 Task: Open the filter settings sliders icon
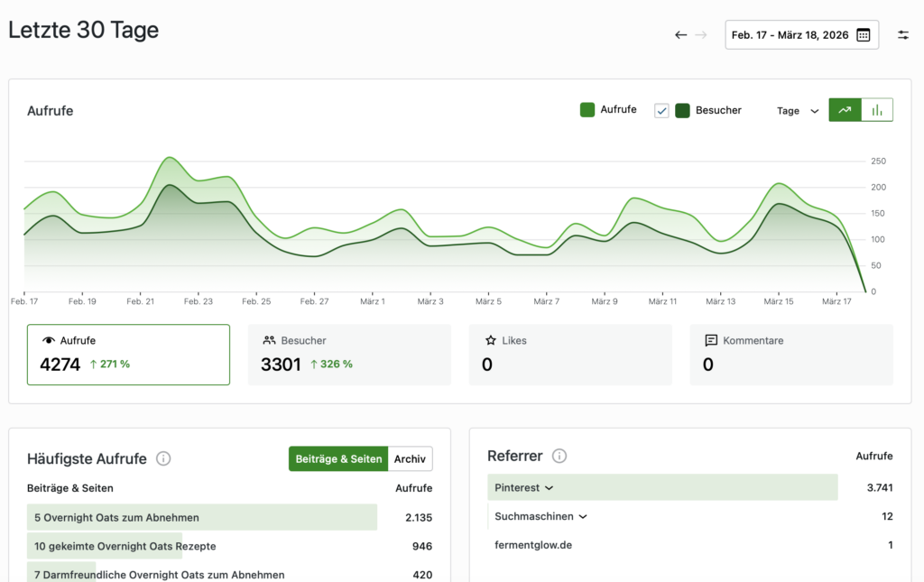pyautogui.click(x=903, y=35)
